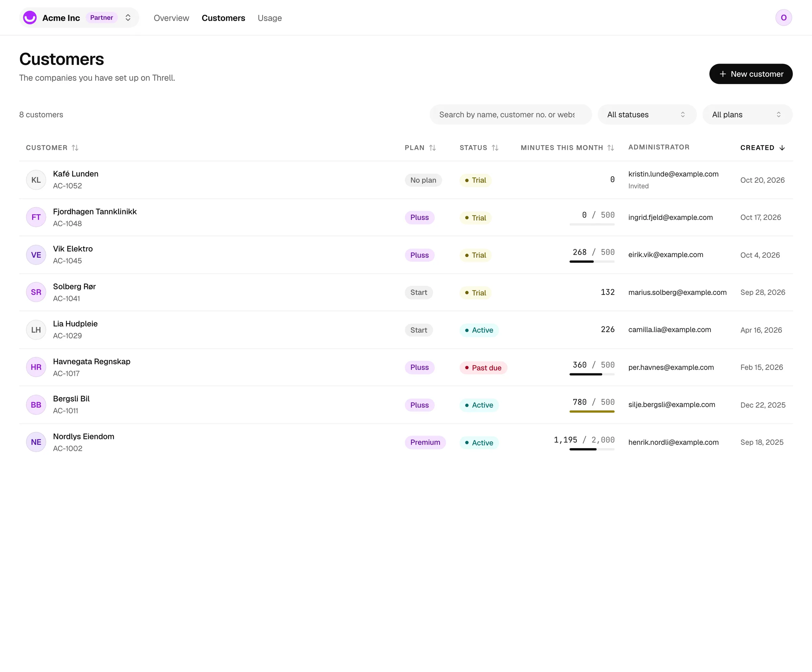Sort by Minutes This Month arrows icon
Image resolution: width=812 pixels, height=672 pixels.
click(x=611, y=147)
